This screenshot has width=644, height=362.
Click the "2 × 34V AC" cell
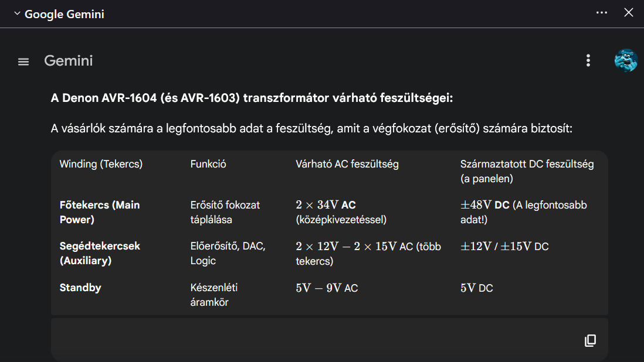(326, 205)
